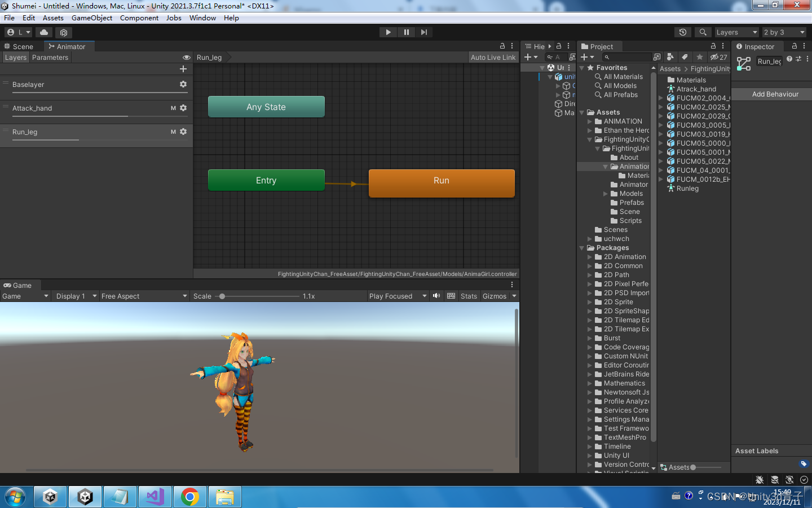Toggle the Hierarchy panel lock icon
This screenshot has height=508, width=812.
click(559, 46)
